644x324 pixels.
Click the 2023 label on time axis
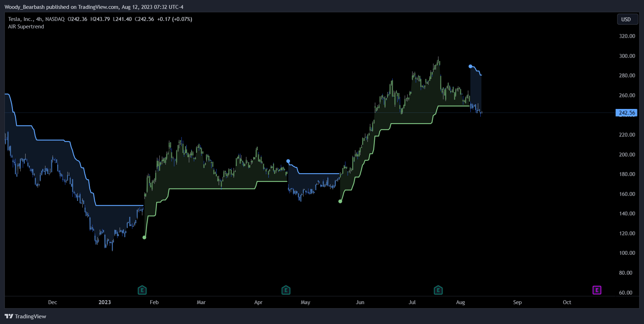(105, 302)
